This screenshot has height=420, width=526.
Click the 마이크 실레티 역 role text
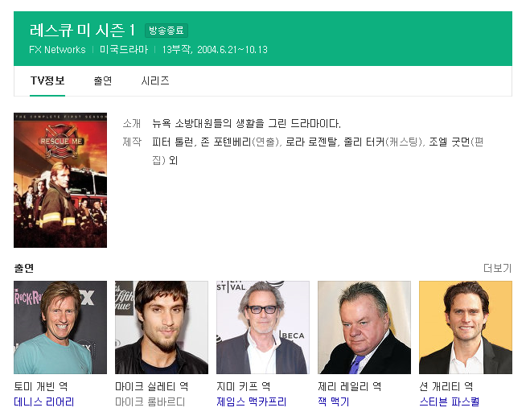pyautogui.click(x=152, y=386)
